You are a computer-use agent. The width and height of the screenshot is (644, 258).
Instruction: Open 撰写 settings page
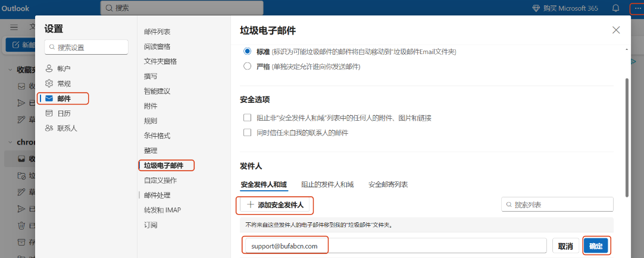(151, 76)
